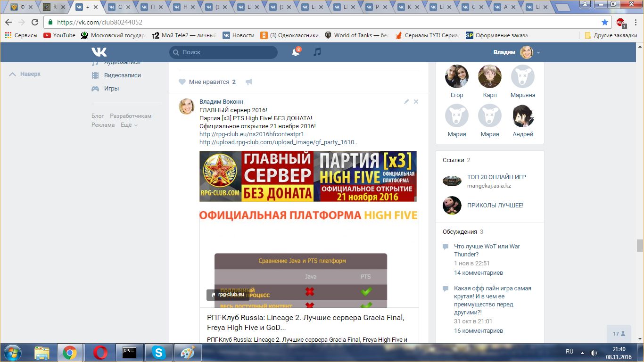Open the Новости bookmark
This screenshot has width=644, height=362.
[x=239, y=35]
